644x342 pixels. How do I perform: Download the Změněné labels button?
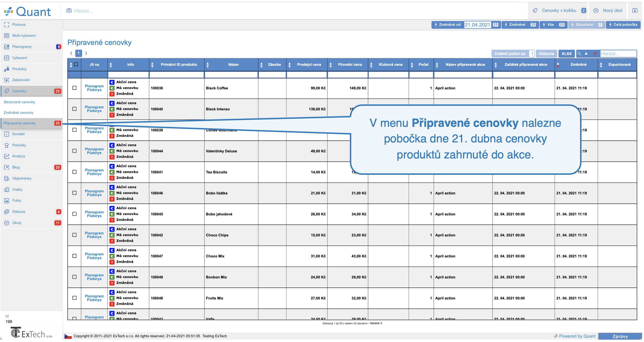tap(520, 25)
